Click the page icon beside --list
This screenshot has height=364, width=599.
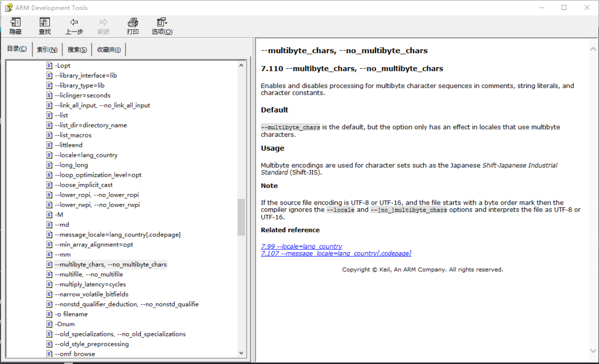[49, 115]
